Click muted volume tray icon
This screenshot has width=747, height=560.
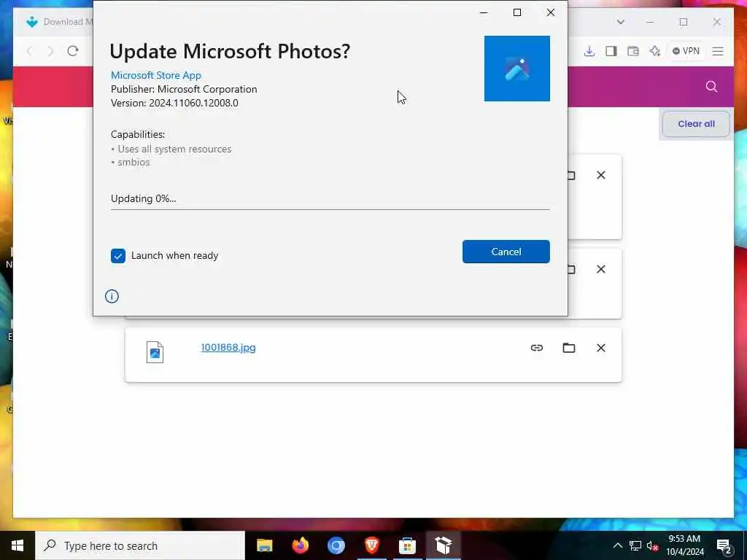coord(653,545)
